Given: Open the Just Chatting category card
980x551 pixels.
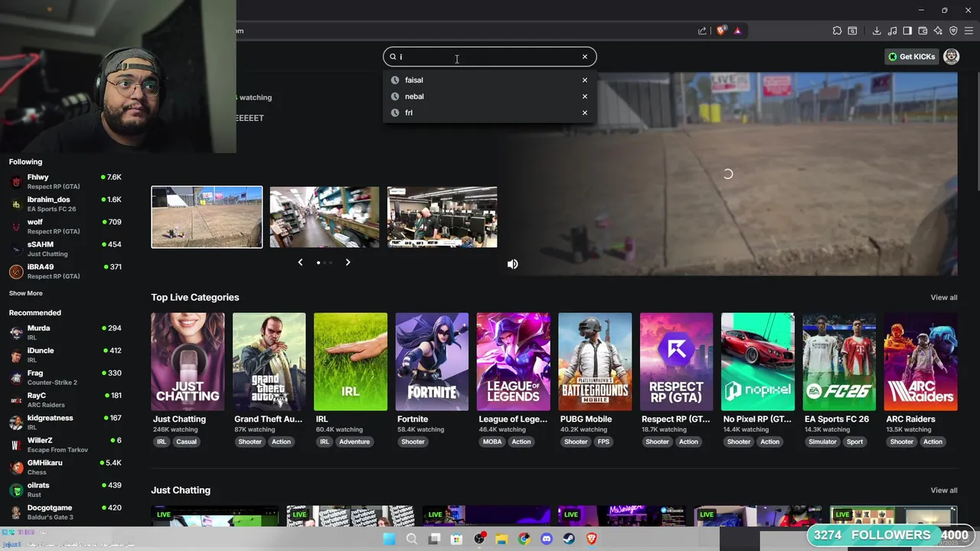Looking at the screenshot, I should [x=188, y=362].
